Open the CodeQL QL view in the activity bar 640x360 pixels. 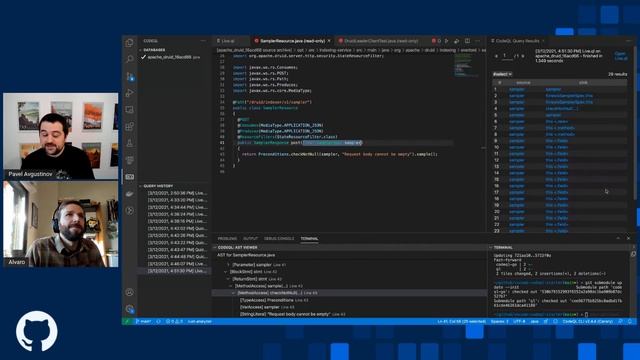pos(129,177)
